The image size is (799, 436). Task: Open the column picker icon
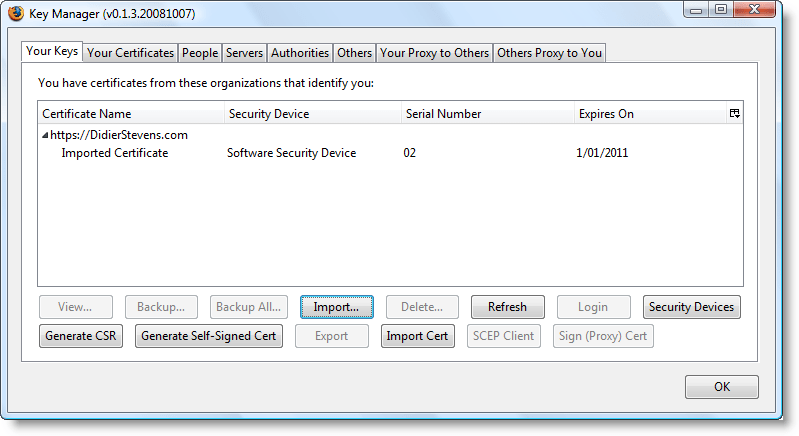(x=734, y=113)
